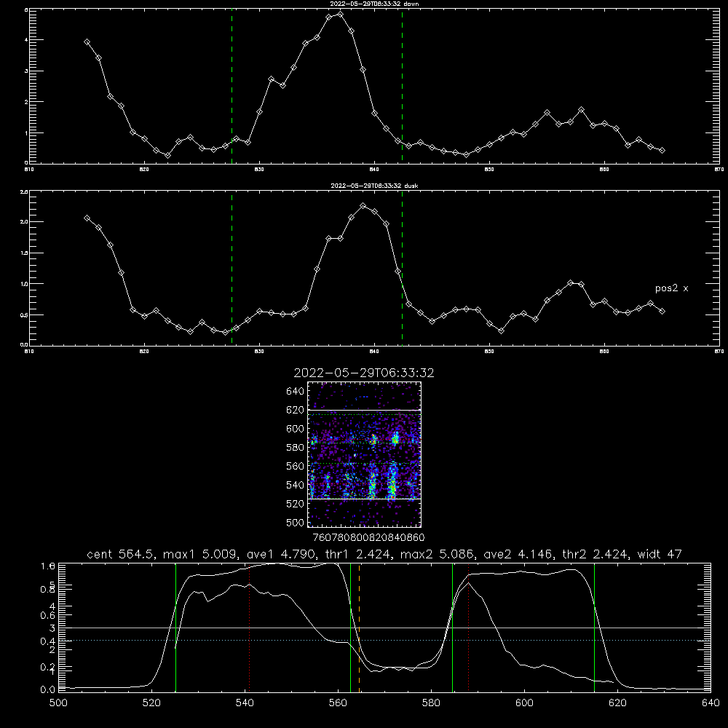
Task: Click the last diamond marker of the dusk curve
Action: point(662,311)
